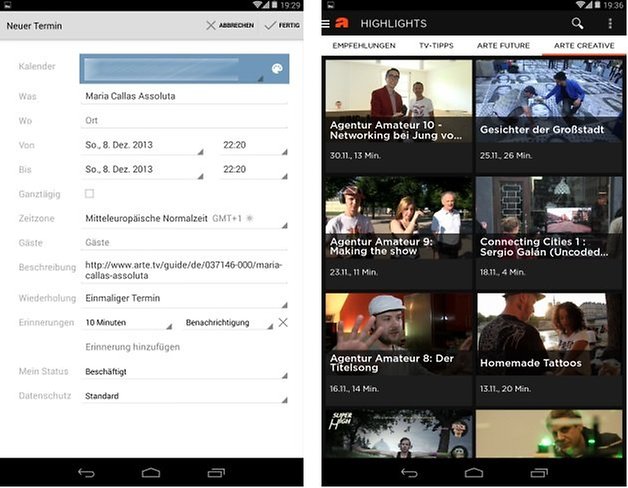This screenshot has width=628, height=488.
Task: Tap the Neuer Termin title
Action: 34,26
